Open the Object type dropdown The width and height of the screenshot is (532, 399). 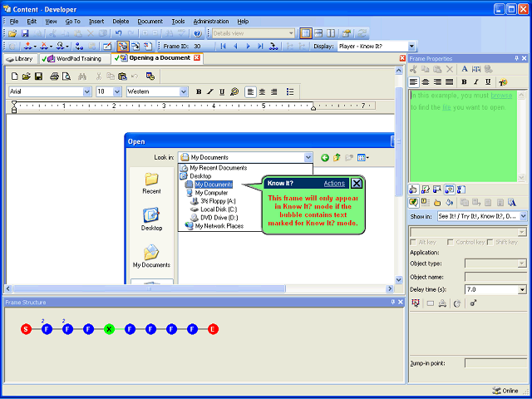(x=522, y=264)
